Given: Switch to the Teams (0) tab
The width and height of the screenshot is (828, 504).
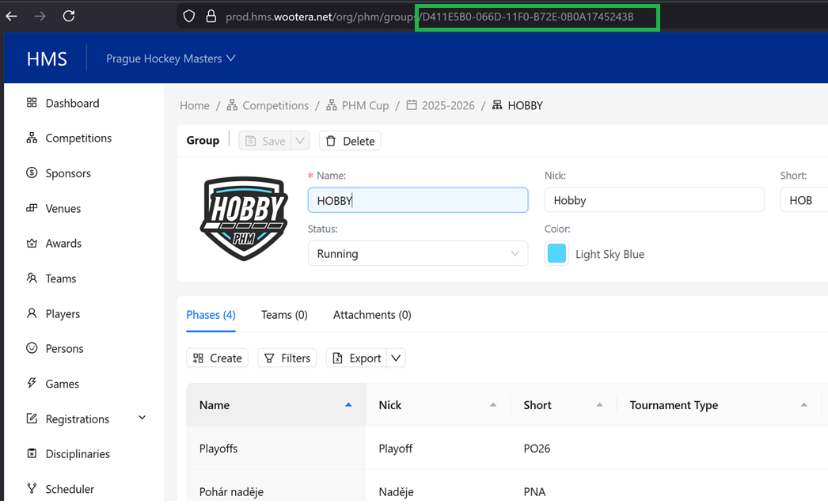Looking at the screenshot, I should click(x=284, y=315).
